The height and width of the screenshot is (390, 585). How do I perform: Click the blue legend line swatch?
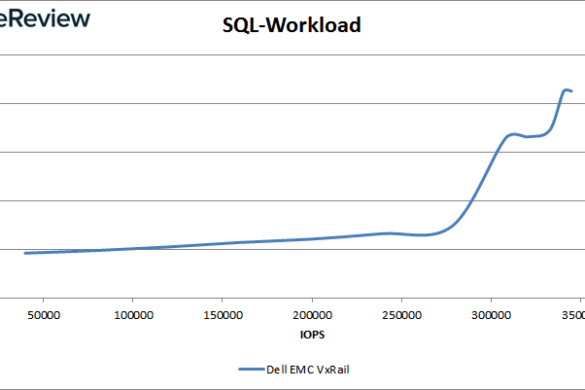[251, 369]
